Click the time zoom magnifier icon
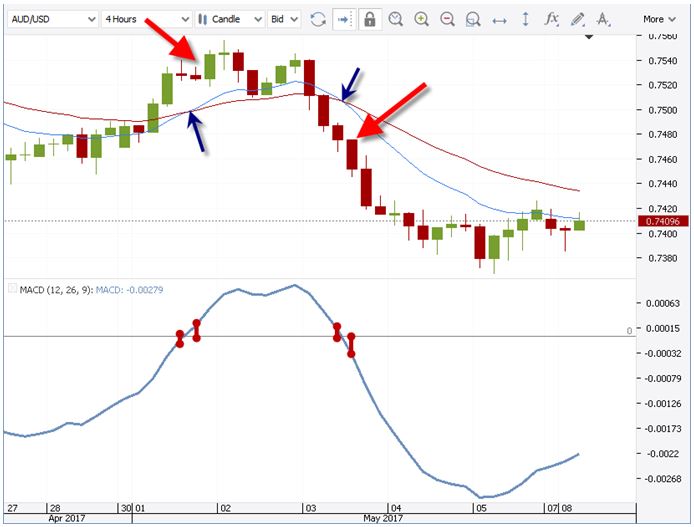This screenshot has width=694, height=527. 395,19
